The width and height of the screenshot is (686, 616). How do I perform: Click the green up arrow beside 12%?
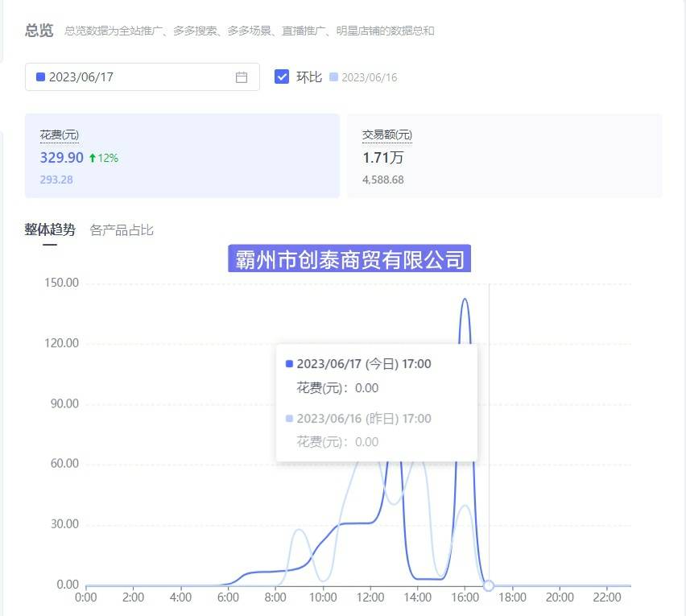click(92, 158)
